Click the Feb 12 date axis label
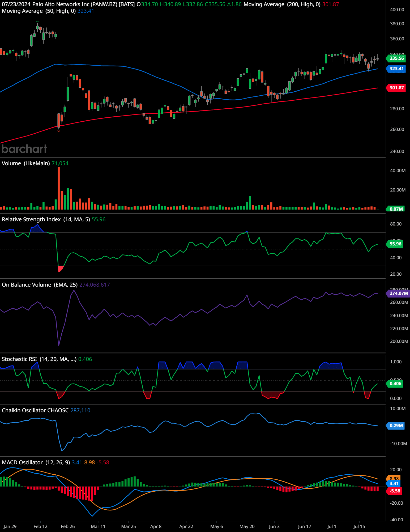The height and width of the screenshot is (532, 410). point(40,526)
